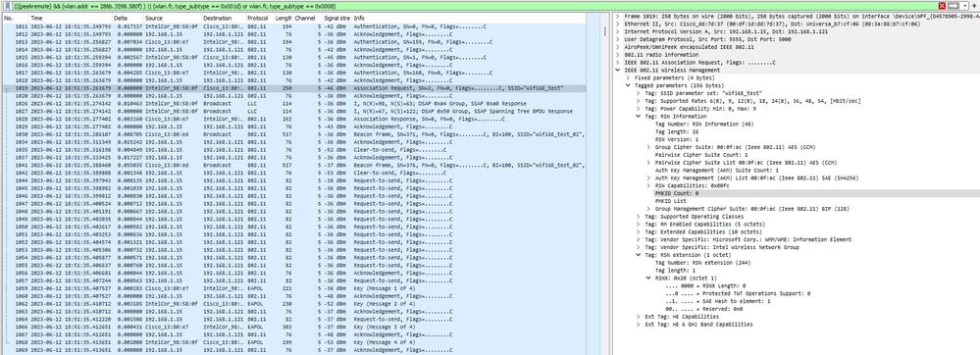
Task: Collapse the RSN Information tag
Action: click(639, 117)
